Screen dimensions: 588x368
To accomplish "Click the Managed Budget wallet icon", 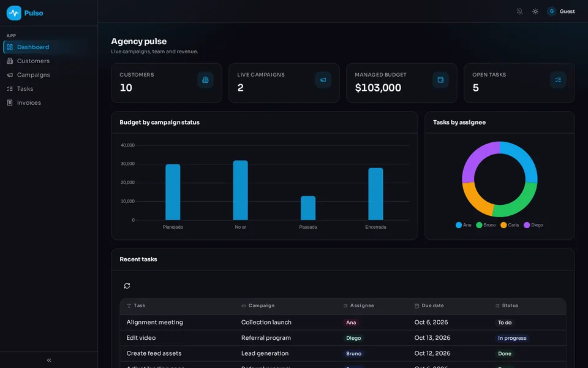I will point(440,80).
